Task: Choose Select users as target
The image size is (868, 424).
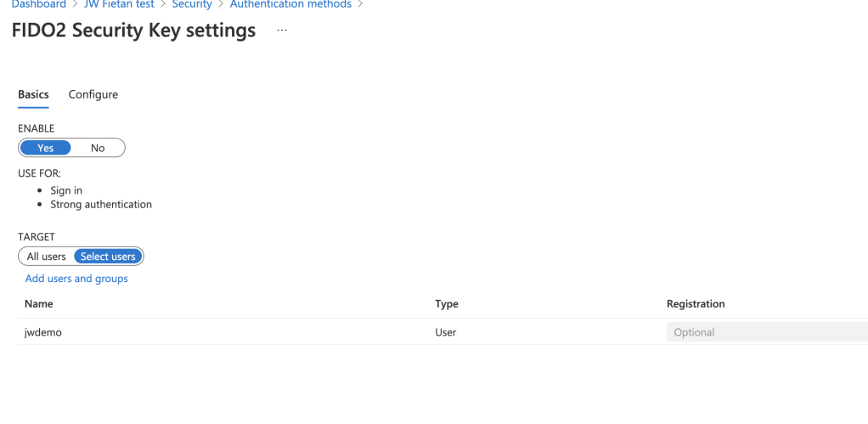Action: point(108,257)
